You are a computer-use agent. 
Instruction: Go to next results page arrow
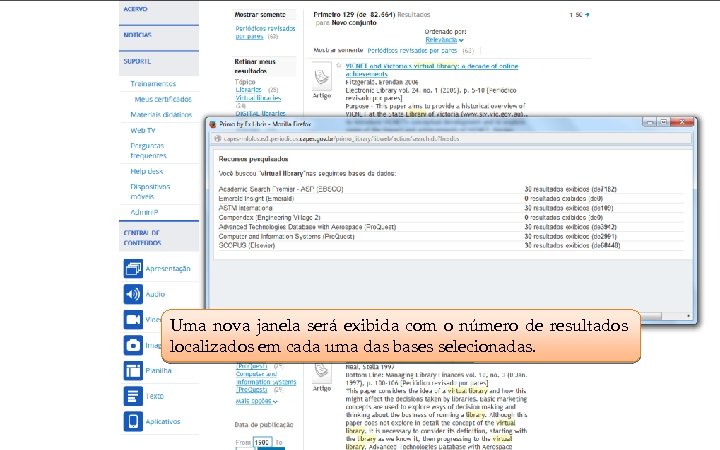[587, 15]
